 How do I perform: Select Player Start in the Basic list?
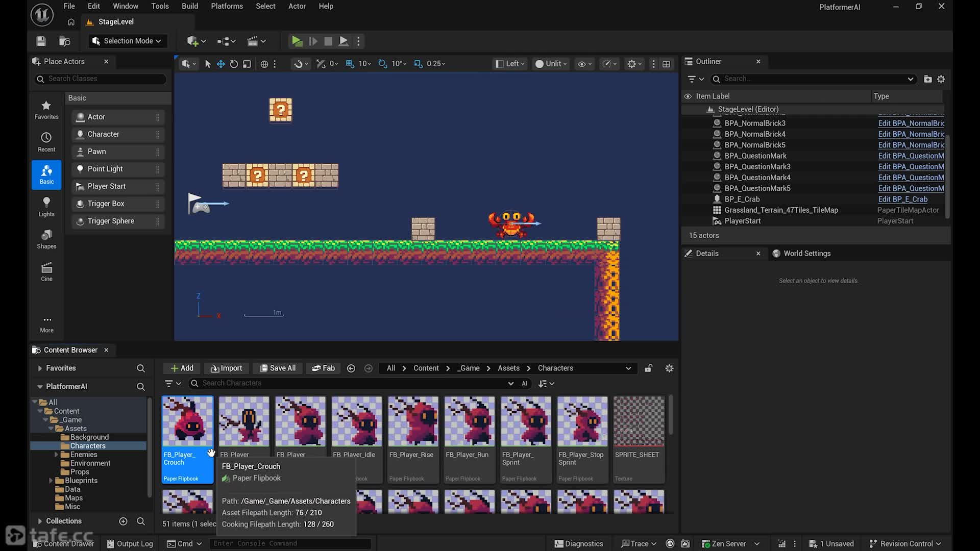(x=118, y=186)
